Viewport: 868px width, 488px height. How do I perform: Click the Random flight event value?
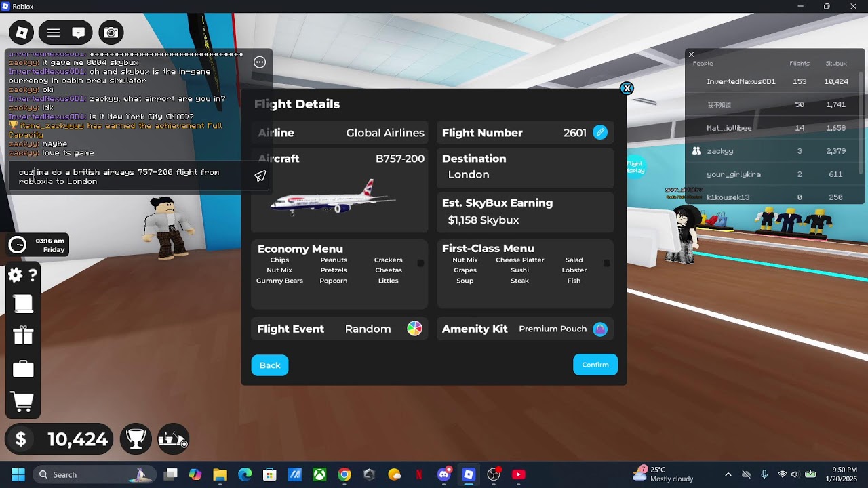(x=368, y=329)
